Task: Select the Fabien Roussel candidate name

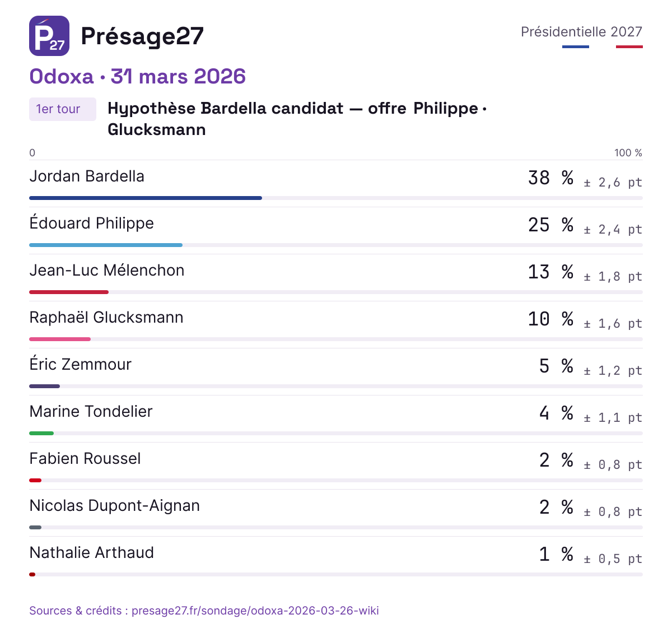Action: pyautogui.click(x=85, y=459)
